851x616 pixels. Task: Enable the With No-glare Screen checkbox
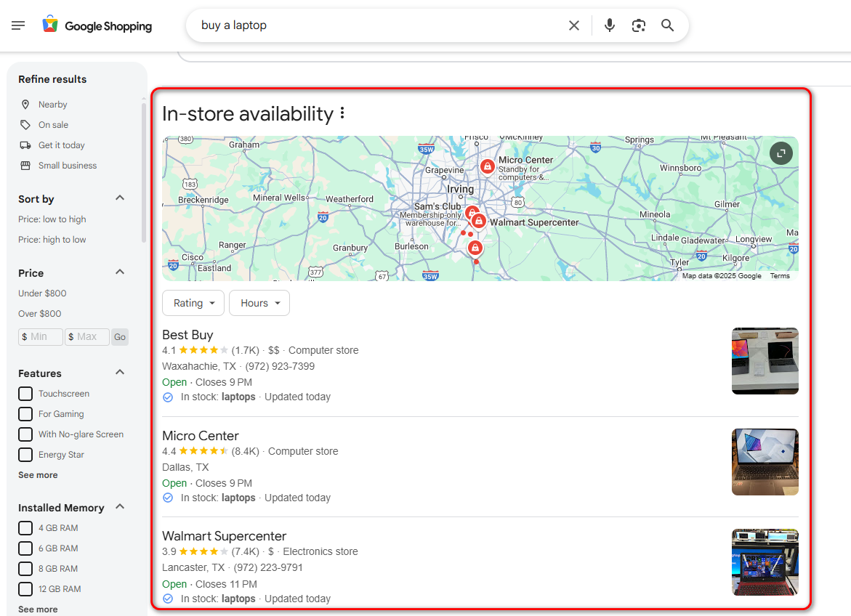tap(25, 434)
